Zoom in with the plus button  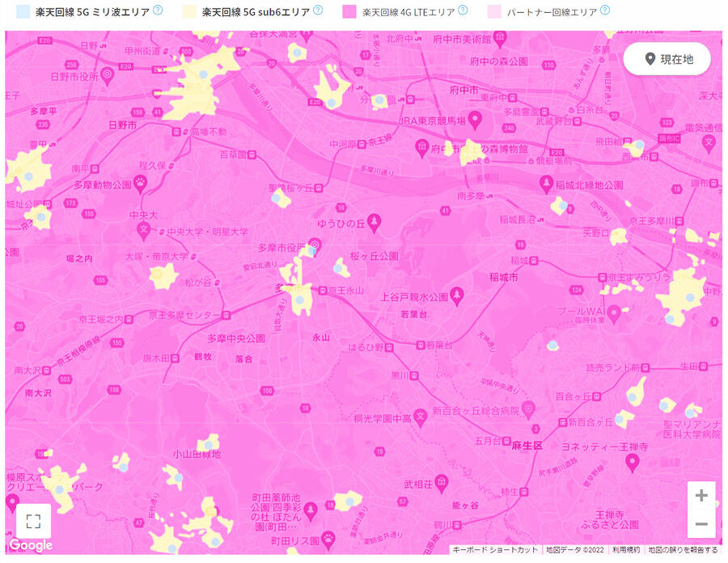coord(701,495)
